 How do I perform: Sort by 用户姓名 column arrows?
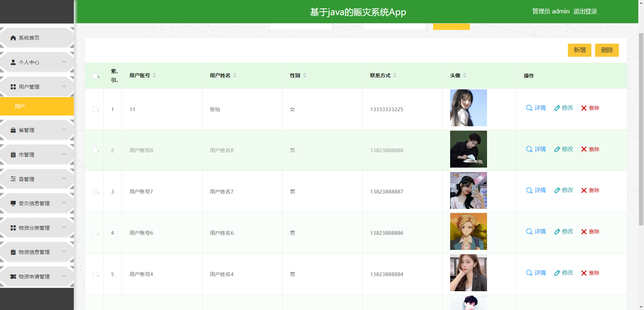click(x=235, y=75)
